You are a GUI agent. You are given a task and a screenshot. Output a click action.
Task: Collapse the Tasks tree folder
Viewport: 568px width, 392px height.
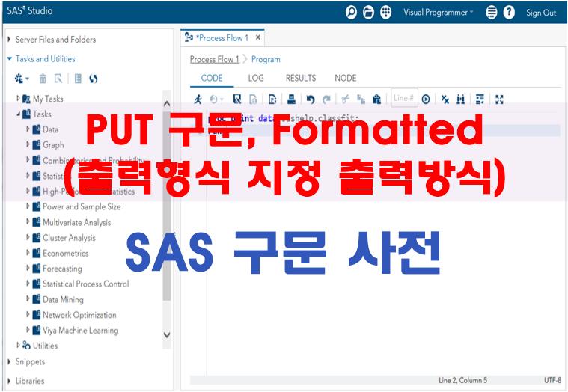coord(18,114)
